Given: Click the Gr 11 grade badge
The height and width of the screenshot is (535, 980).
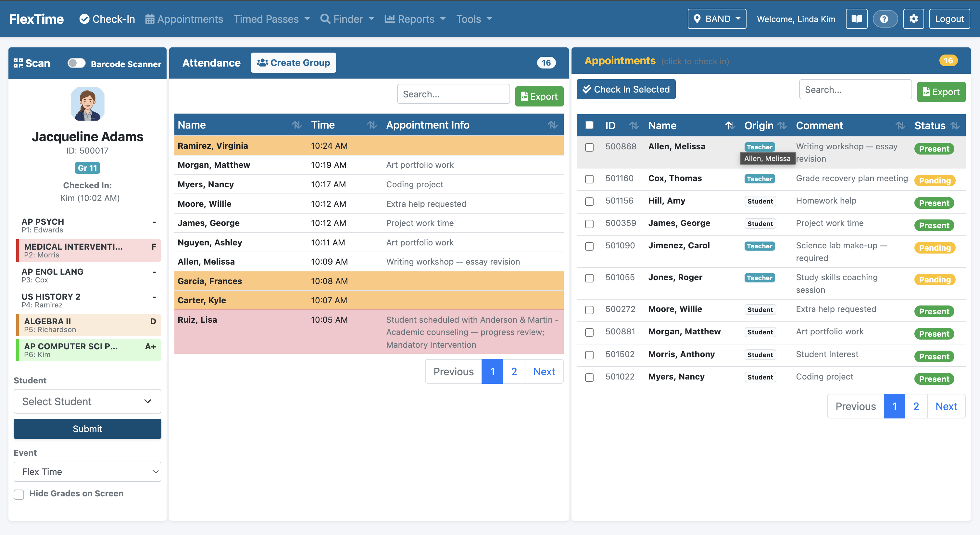Looking at the screenshot, I should point(87,168).
